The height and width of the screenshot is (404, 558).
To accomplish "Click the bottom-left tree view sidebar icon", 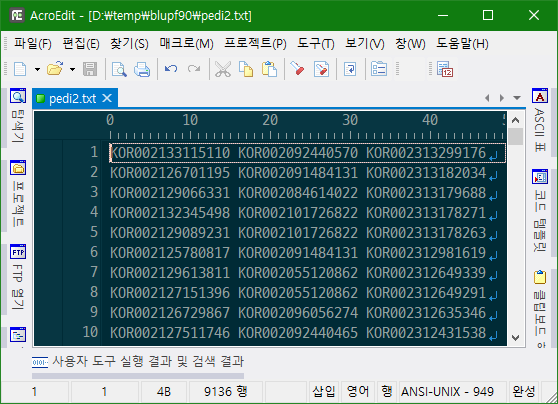I will click(18, 335).
